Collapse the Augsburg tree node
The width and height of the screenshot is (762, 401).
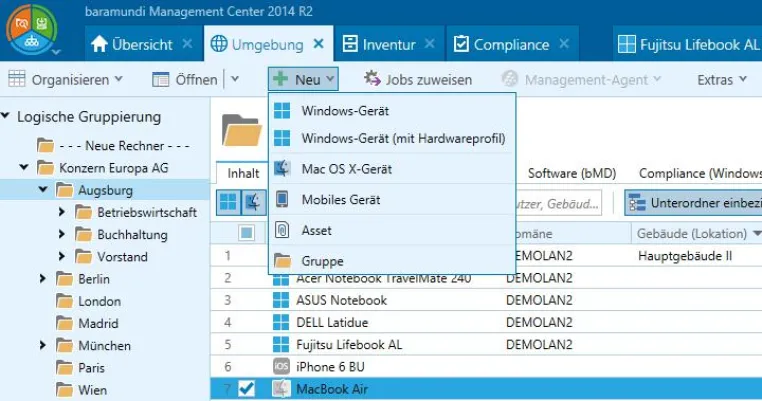(x=43, y=189)
